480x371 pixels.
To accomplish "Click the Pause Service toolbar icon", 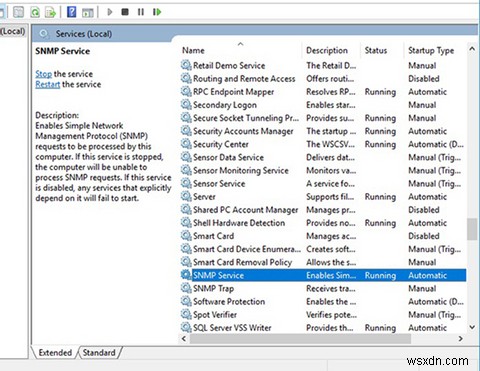I will pyautogui.click(x=141, y=12).
